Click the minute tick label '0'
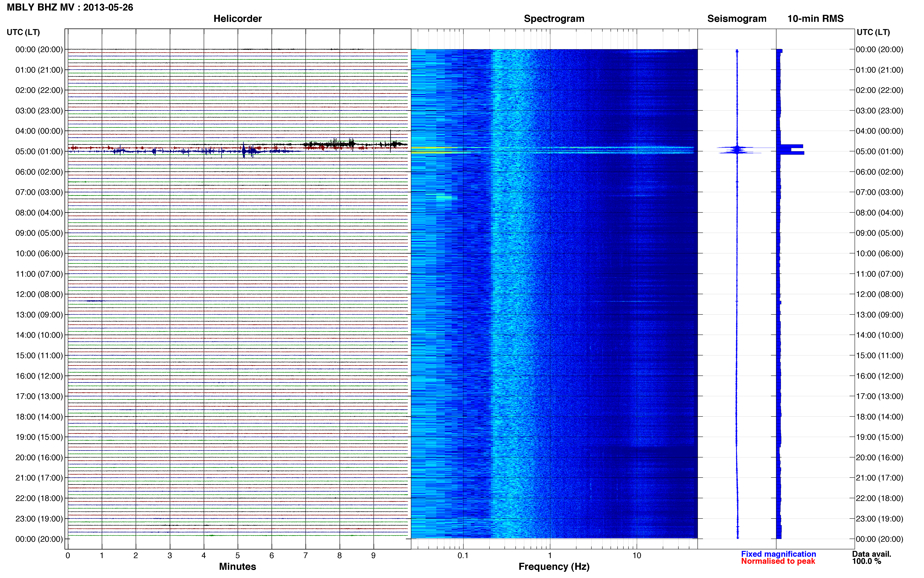924x578 pixels. pos(68,555)
